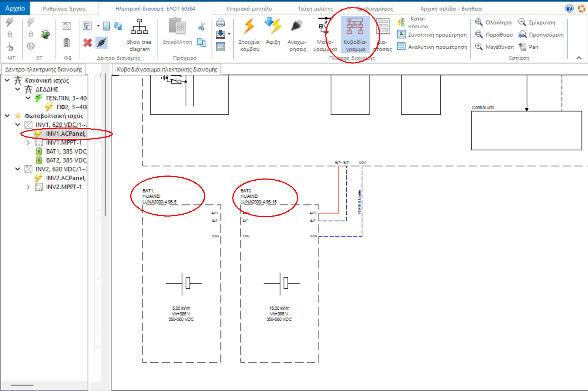
Task: Open the export dropdown arrow beside download icon
Action: click(x=229, y=34)
